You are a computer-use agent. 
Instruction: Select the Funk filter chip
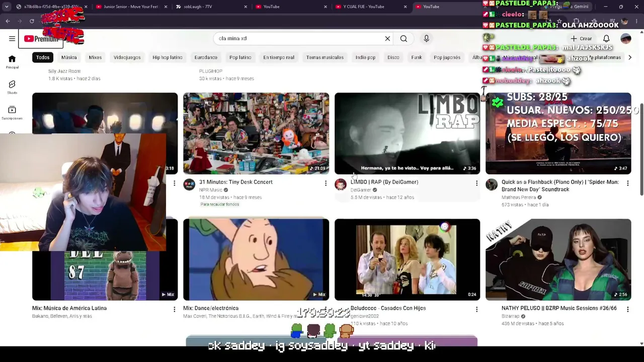(417, 57)
